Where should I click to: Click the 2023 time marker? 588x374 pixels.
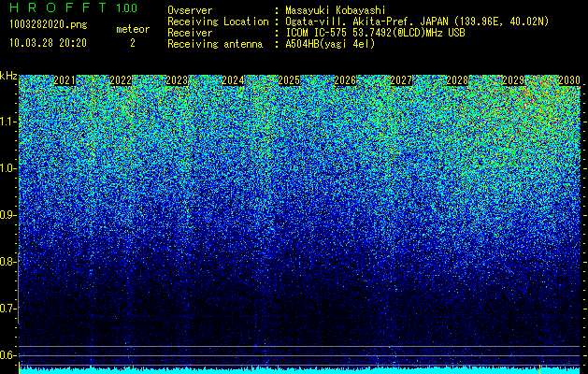177,80
